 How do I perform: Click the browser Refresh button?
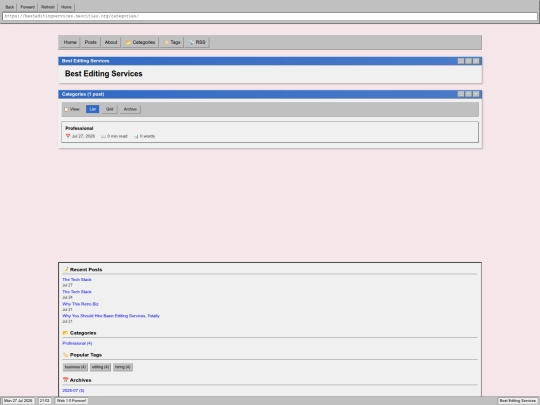(x=48, y=7)
